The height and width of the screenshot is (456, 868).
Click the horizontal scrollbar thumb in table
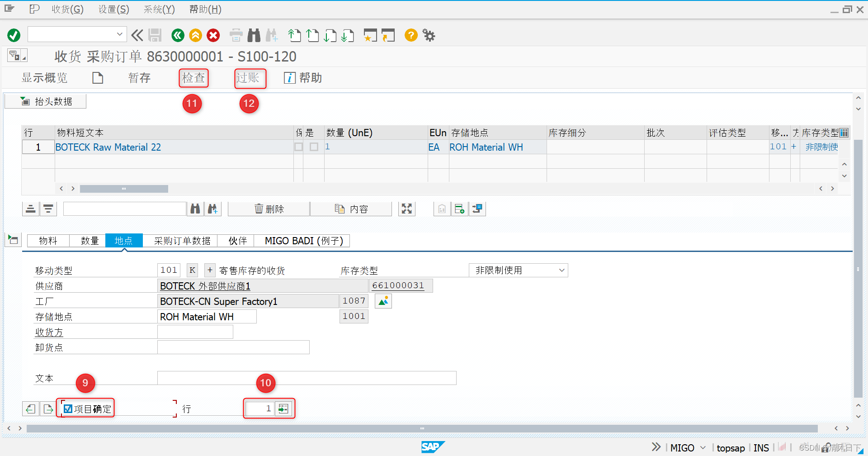coord(124,189)
